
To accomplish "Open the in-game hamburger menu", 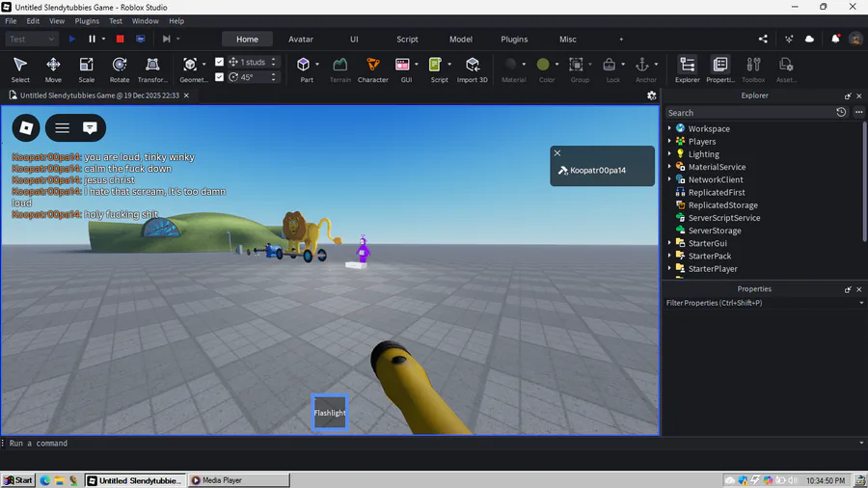I will (62, 128).
